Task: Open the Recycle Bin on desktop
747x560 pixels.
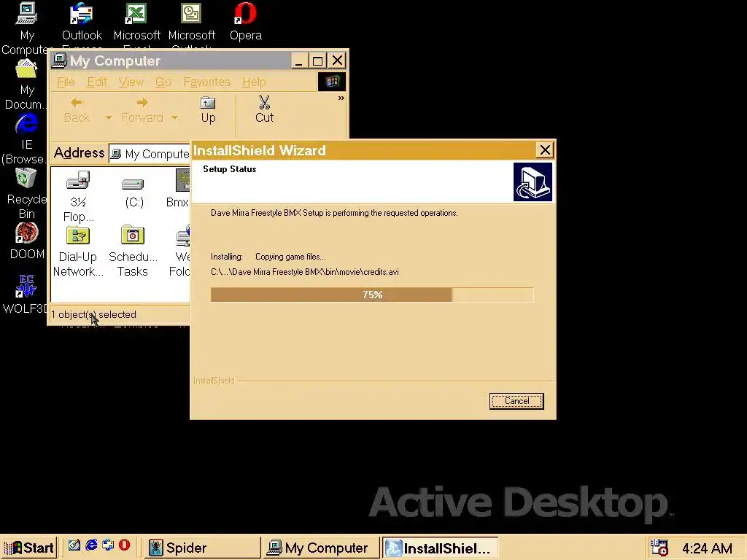Action: [x=27, y=194]
